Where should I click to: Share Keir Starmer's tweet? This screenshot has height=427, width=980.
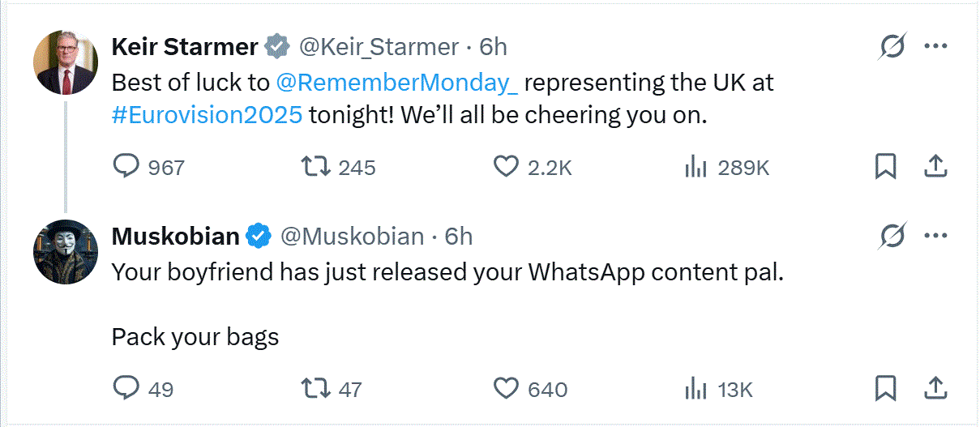[935, 167]
